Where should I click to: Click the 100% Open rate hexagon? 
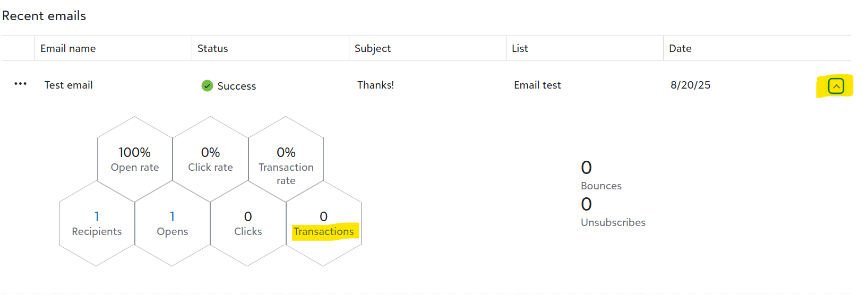pyautogui.click(x=135, y=159)
